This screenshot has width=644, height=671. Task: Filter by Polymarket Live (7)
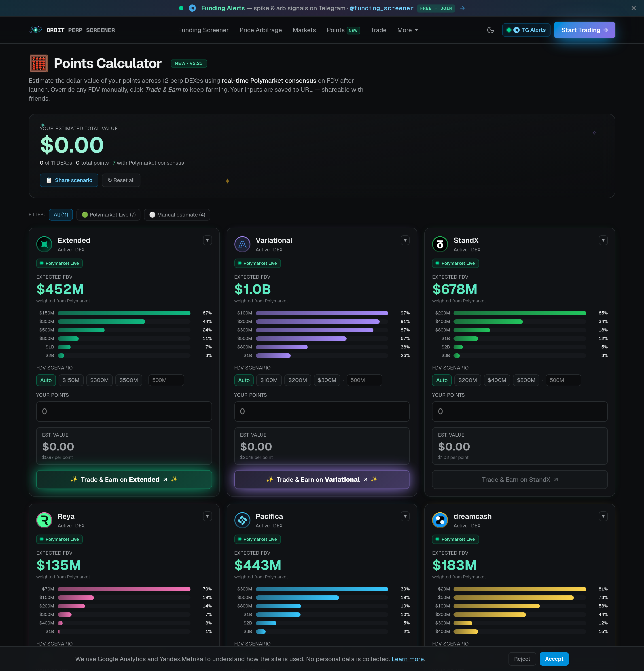[108, 215]
